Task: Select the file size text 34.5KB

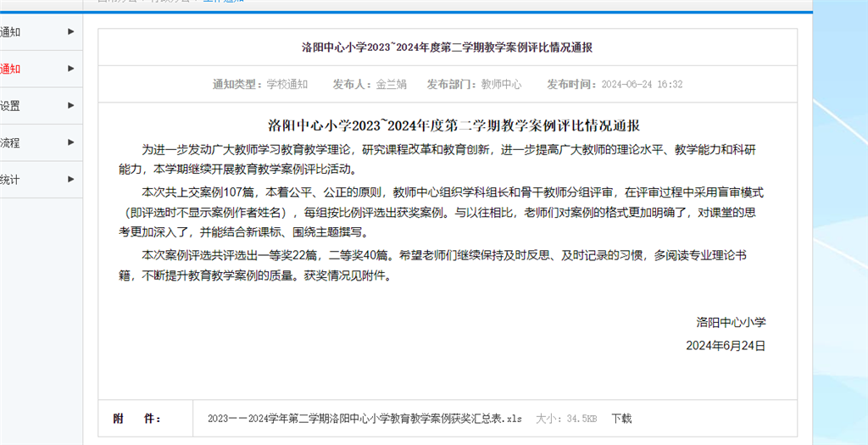Action: click(581, 419)
